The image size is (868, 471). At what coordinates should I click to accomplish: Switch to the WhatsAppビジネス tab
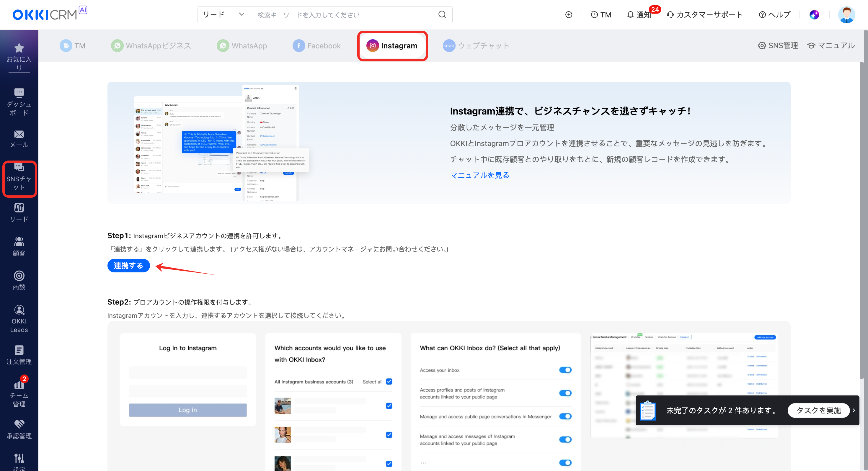coord(151,45)
